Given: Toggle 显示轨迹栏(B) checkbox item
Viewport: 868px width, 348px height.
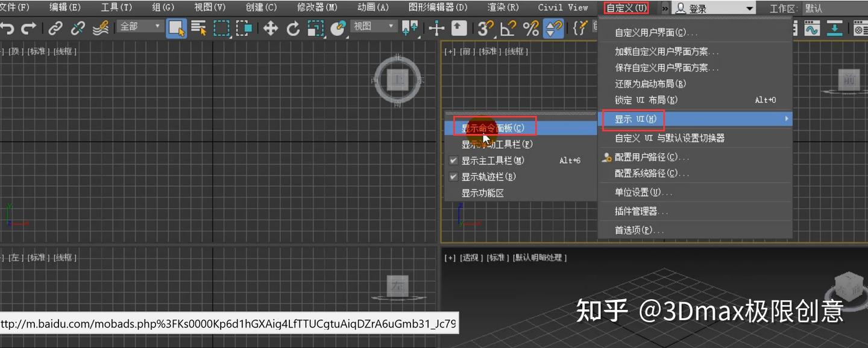Looking at the screenshot, I should click(x=520, y=177).
